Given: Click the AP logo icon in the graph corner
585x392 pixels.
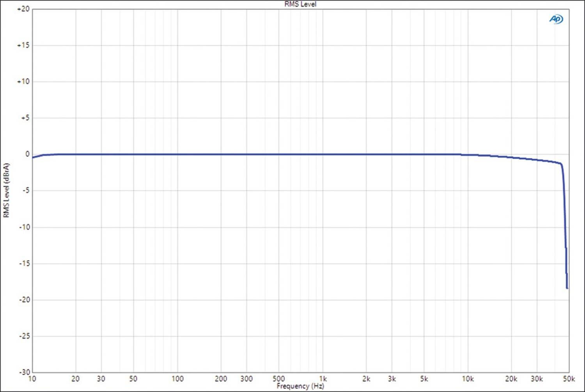Looking at the screenshot, I should tap(556, 19).
